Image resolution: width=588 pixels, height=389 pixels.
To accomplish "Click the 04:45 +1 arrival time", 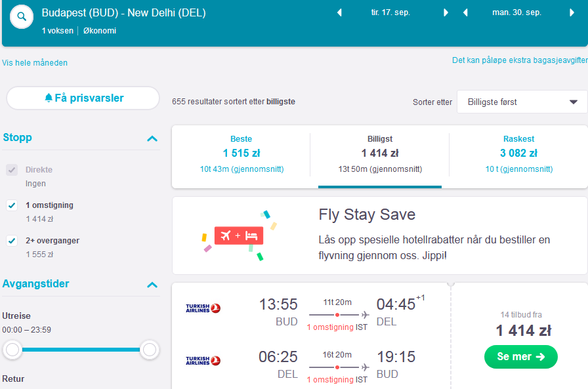I will (400, 304).
